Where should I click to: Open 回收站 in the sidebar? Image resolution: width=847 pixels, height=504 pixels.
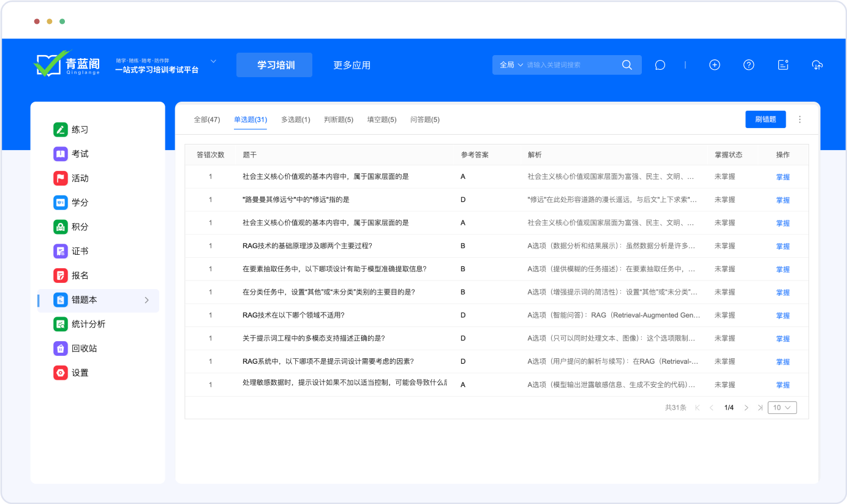click(84, 348)
